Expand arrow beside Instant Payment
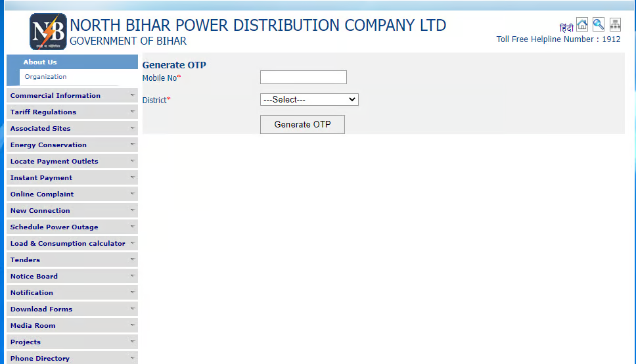Viewport: 636px width, 364px height. click(132, 177)
